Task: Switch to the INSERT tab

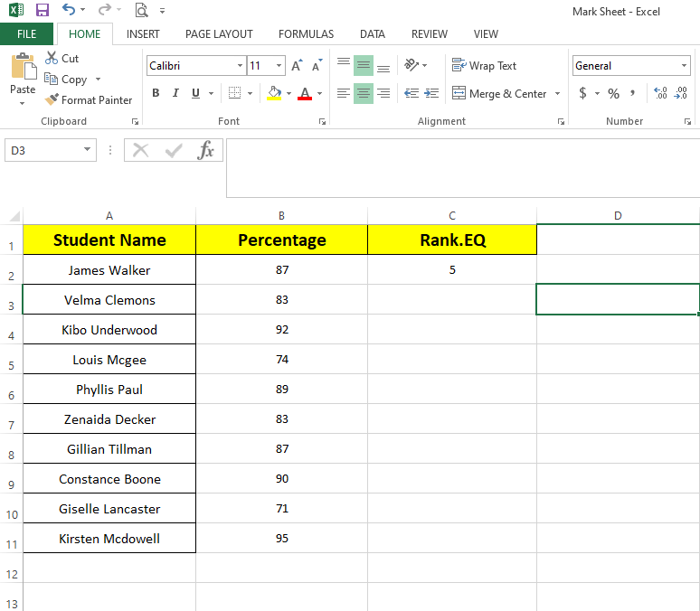Action: click(x=143, y=34)
